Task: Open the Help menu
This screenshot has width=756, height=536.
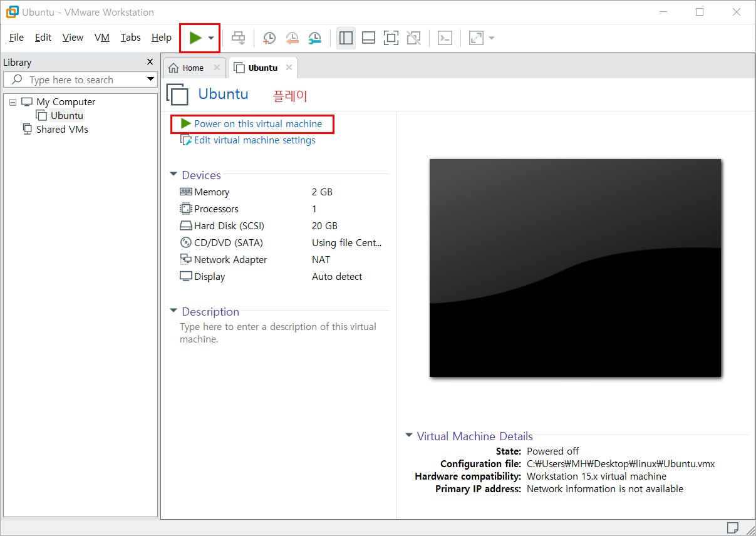Action: click(162, 38)
